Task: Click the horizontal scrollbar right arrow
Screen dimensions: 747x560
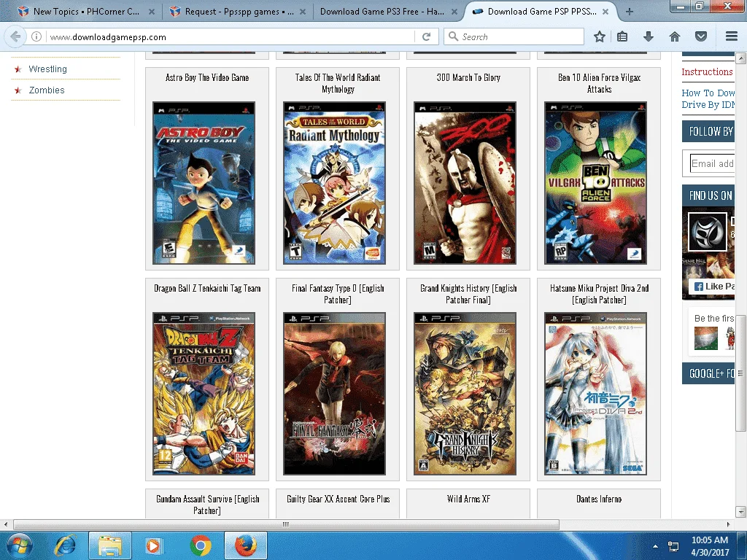Action: click(728, 524)
